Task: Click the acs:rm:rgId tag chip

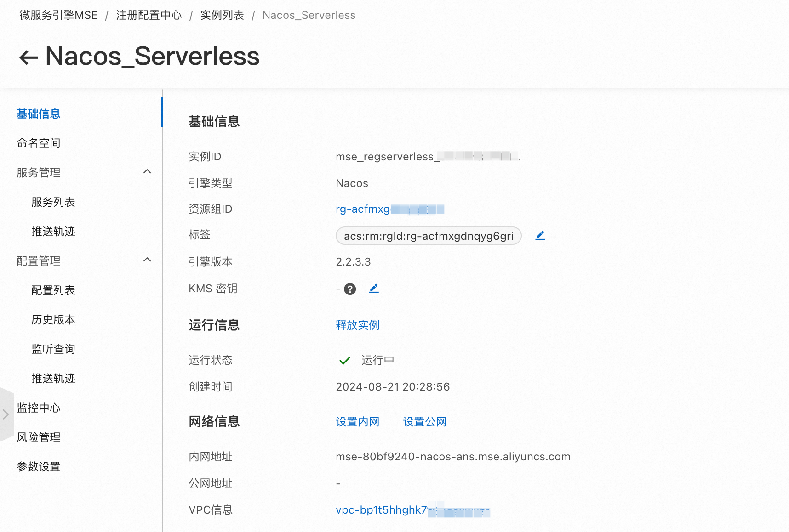Action: pyautogui.click(x=428, y=236)
